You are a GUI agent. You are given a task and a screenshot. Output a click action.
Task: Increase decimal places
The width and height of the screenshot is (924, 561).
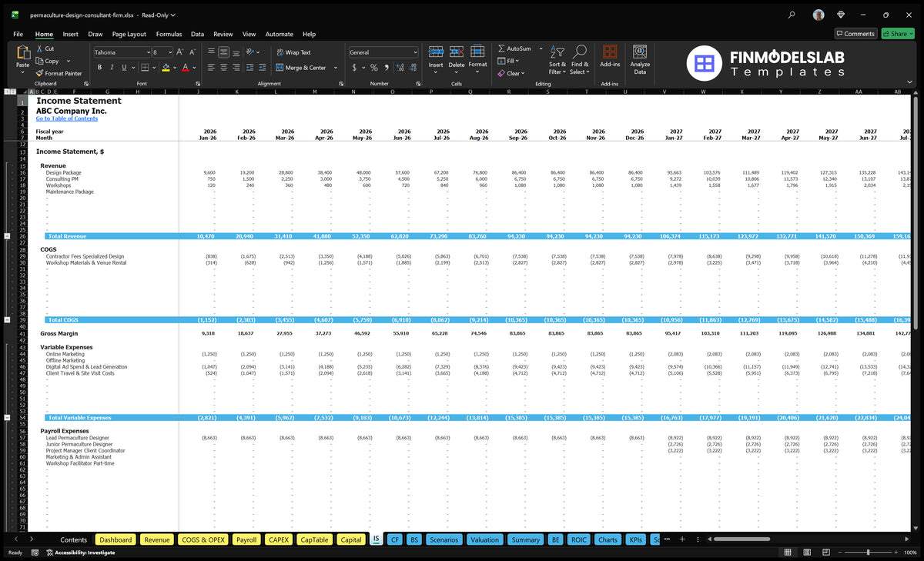coord(400,68)
